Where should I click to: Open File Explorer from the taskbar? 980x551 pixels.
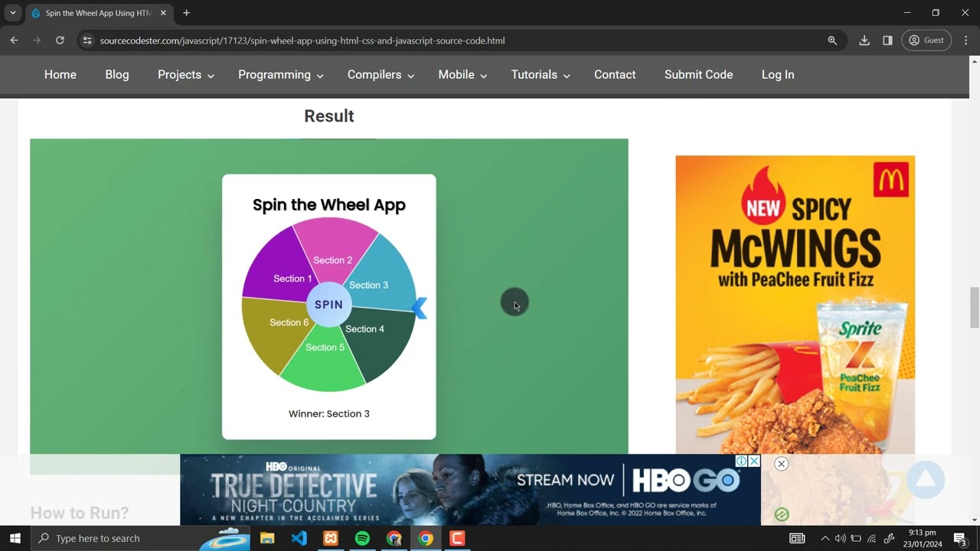pos(267,538)
